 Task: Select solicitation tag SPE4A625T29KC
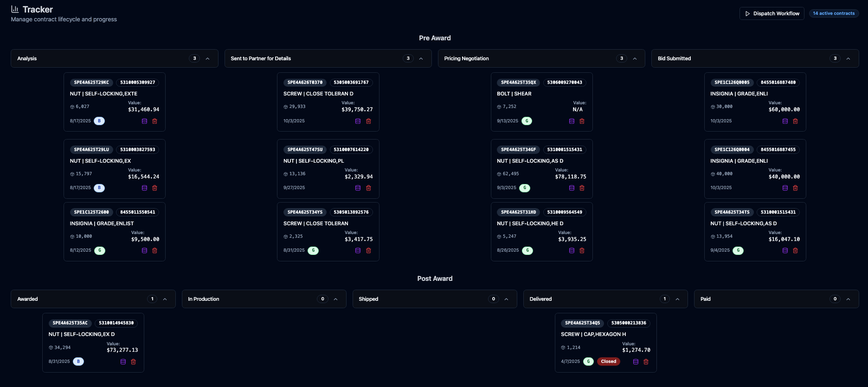coord(91,82)
